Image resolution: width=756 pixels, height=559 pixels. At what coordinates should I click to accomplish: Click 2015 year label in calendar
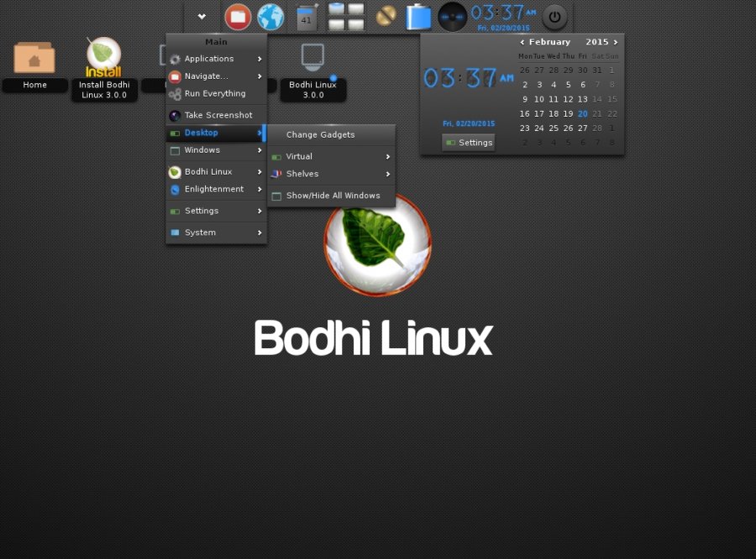(597, 42)
